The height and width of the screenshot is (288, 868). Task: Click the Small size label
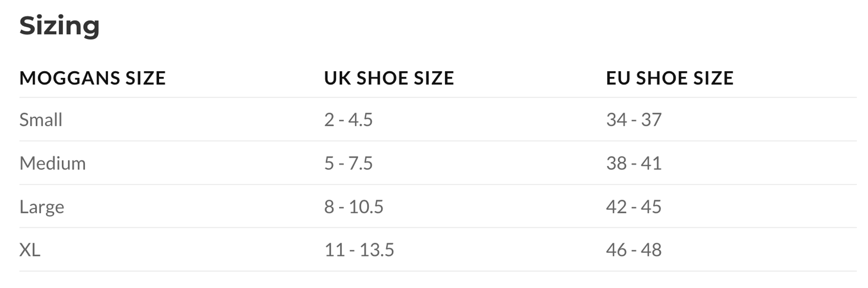[41, 120]
